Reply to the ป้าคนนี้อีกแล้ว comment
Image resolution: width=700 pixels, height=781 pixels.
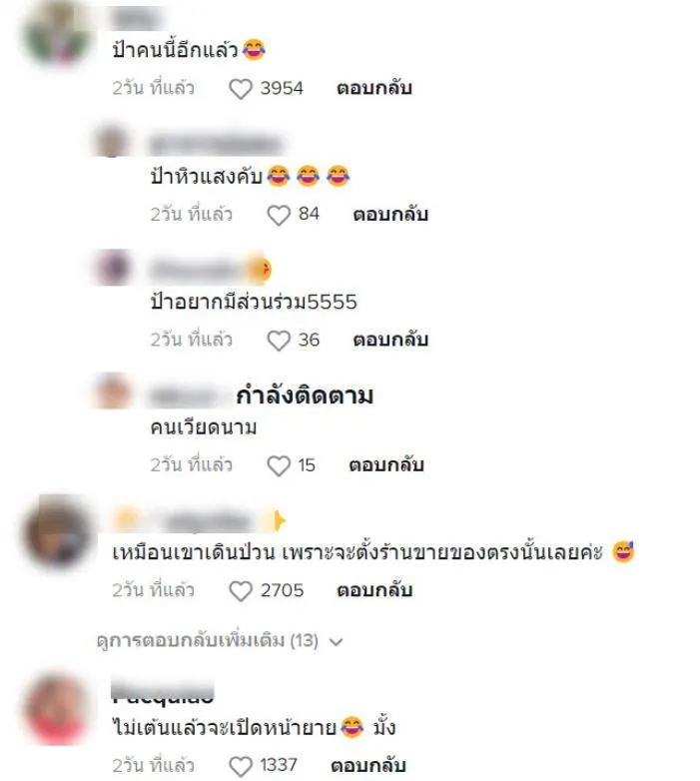click(x=374, y=89)
